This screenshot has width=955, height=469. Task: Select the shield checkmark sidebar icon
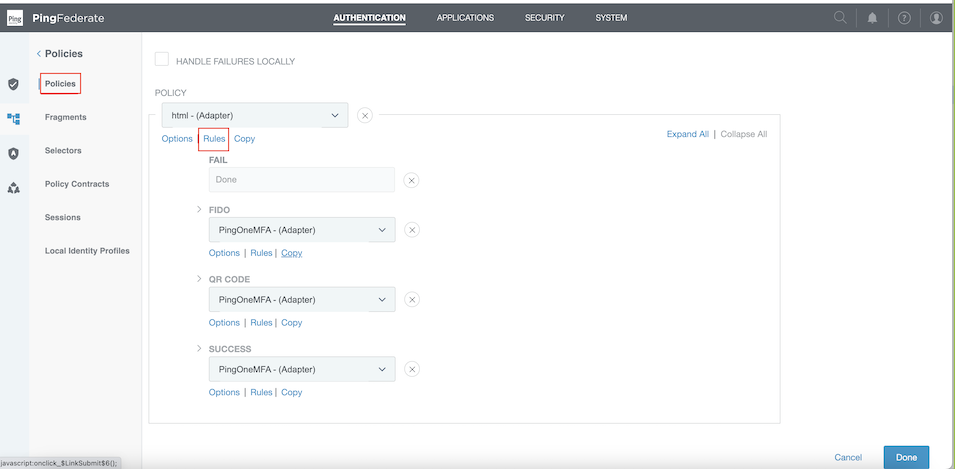click(13, 84)
